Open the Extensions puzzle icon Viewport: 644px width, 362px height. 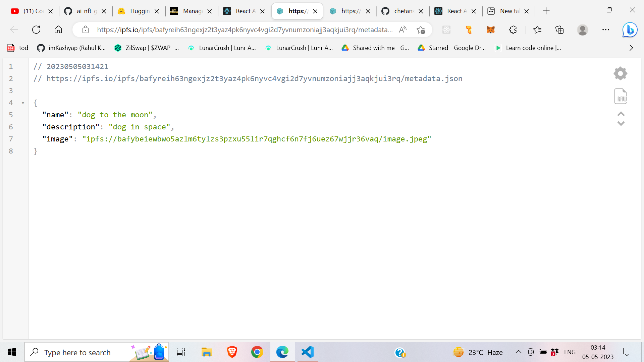(513, 30)
